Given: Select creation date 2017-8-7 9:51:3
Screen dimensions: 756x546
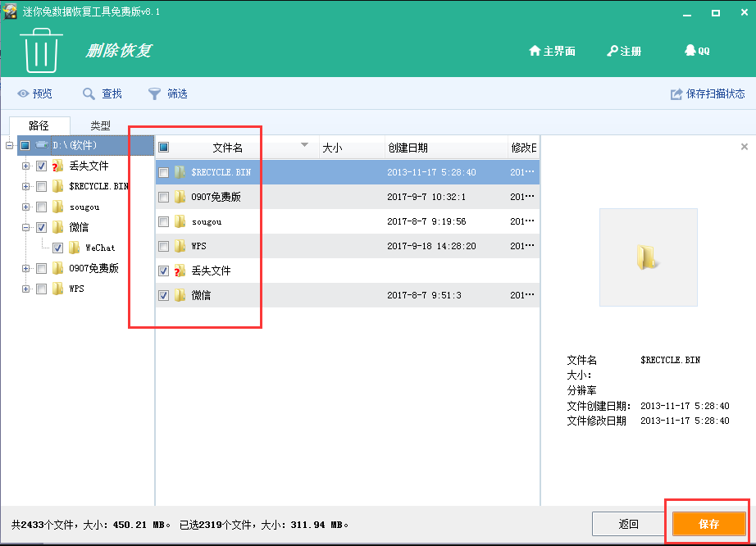Looking at the screenshot, I should pos(424,295).
